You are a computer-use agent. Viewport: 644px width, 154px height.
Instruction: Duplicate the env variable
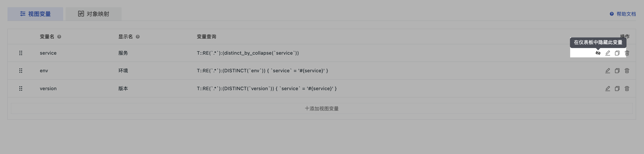(x=617, y=71)
